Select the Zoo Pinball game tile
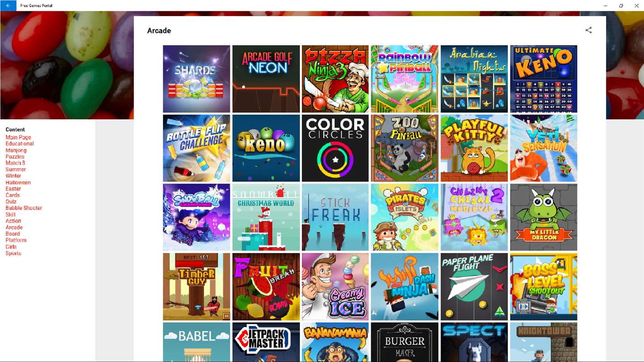Viewport: 644px width, 362px height. [405, 148]
